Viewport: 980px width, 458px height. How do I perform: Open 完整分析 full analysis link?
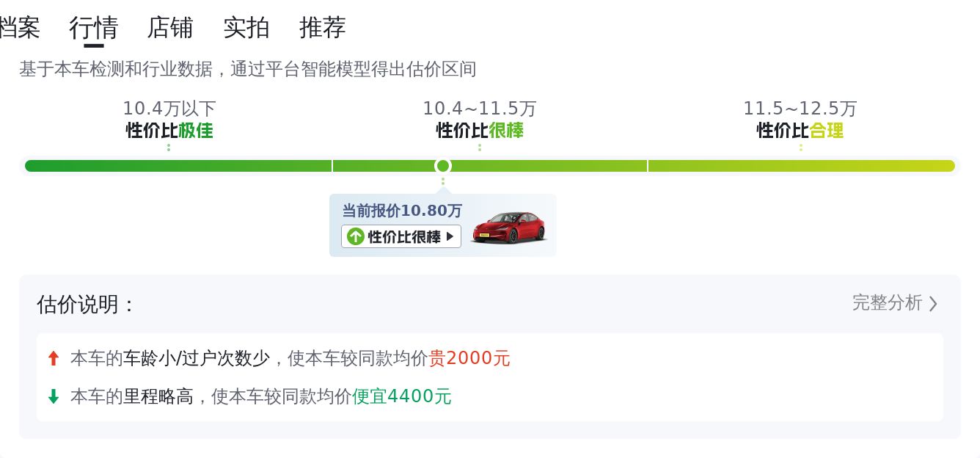pyautogui.click(x=887, y=303)
